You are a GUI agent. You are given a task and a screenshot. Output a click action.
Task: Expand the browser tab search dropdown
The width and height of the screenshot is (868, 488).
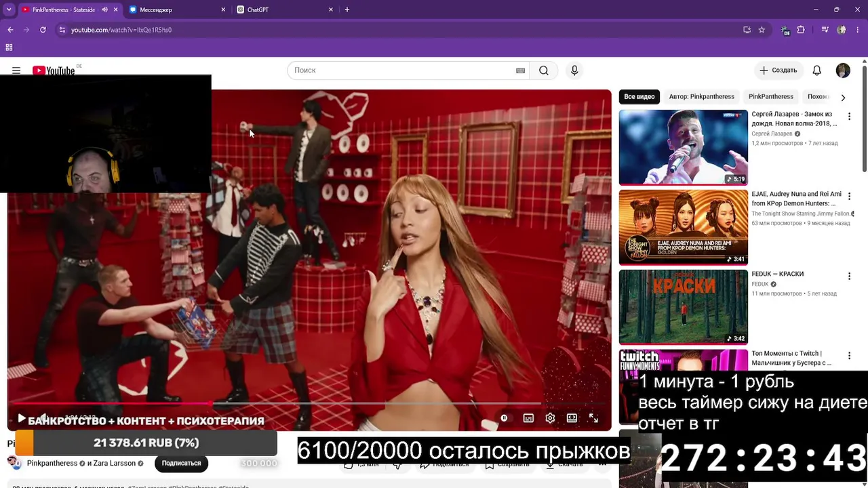(9, 9)
